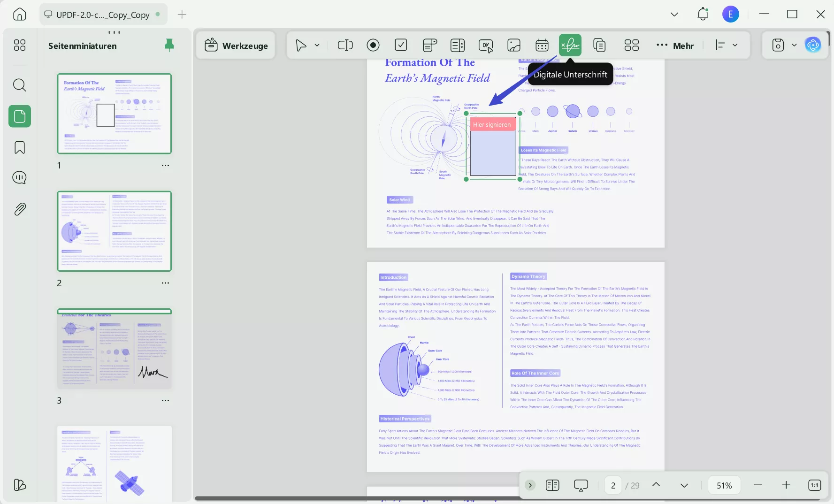The image size is (834, 504).
Task: Select the date field calendar tool
Action: pos(542,45)
